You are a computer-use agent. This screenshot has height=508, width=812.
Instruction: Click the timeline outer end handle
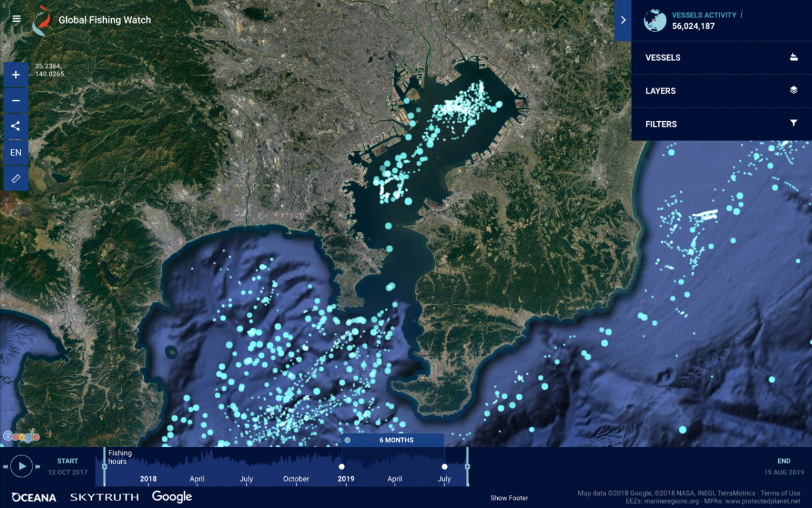coord(467,467)
